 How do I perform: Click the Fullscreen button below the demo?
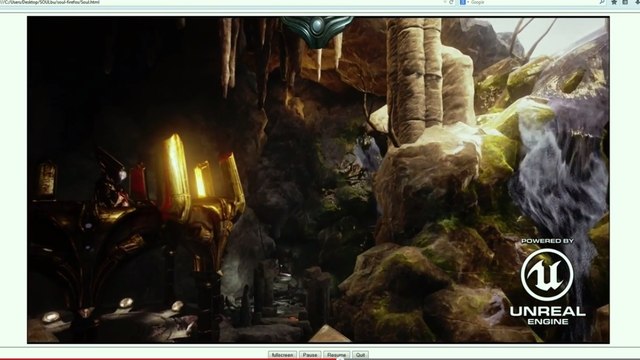282,355
